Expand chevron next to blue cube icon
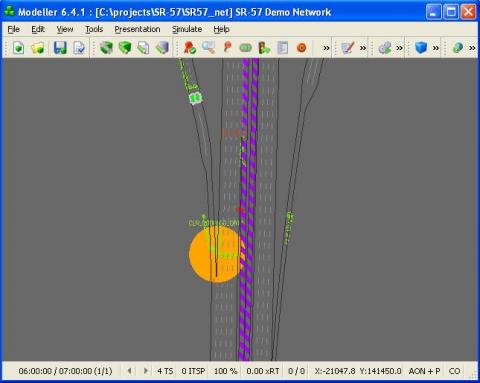The width and height of the screenshot is (480, 383). 436,48
